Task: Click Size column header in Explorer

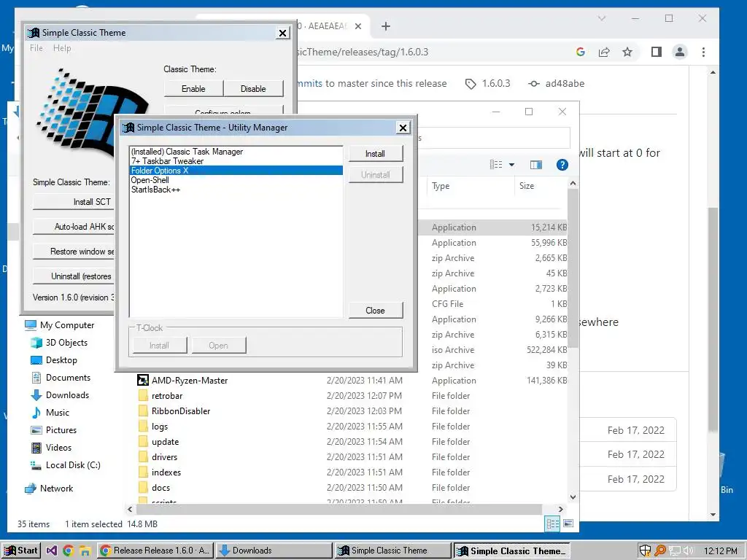Action: [541, 186]
